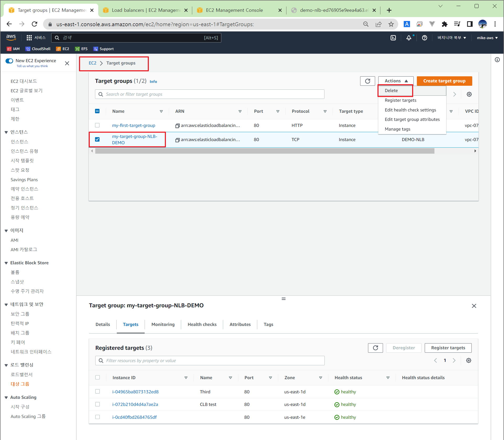
Task: Open the AWS CloudShell terminal icon
Action: pyautogui.click(x=393, y=38)
